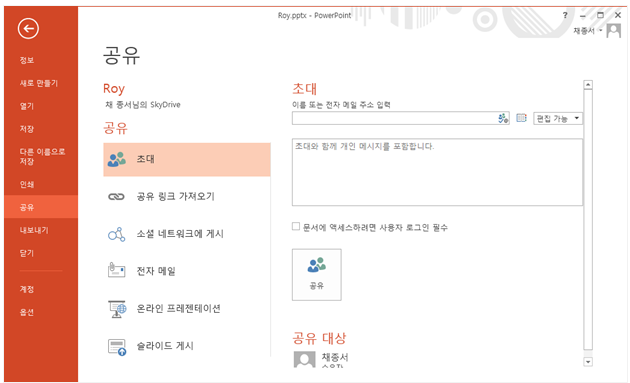Click the 슬라이드 게시 icon
The image size is (630, 383).
coord(117,347)
